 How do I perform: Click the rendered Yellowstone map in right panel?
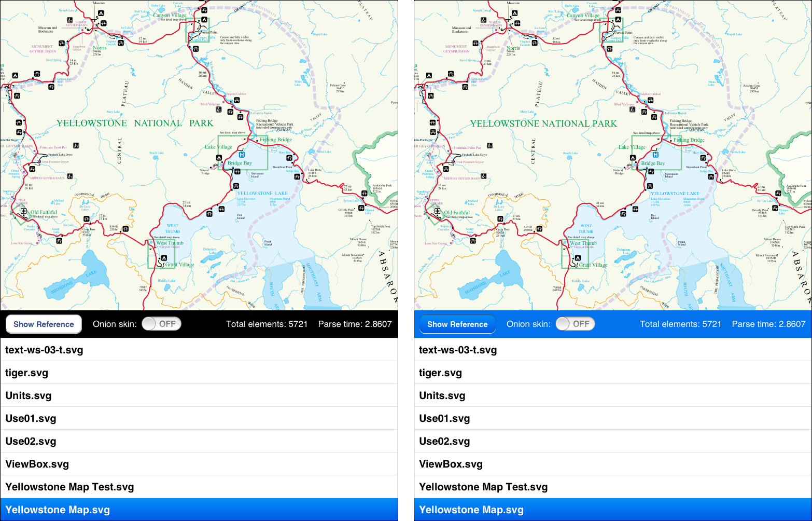pyautogui.click(x=613, y=155)
